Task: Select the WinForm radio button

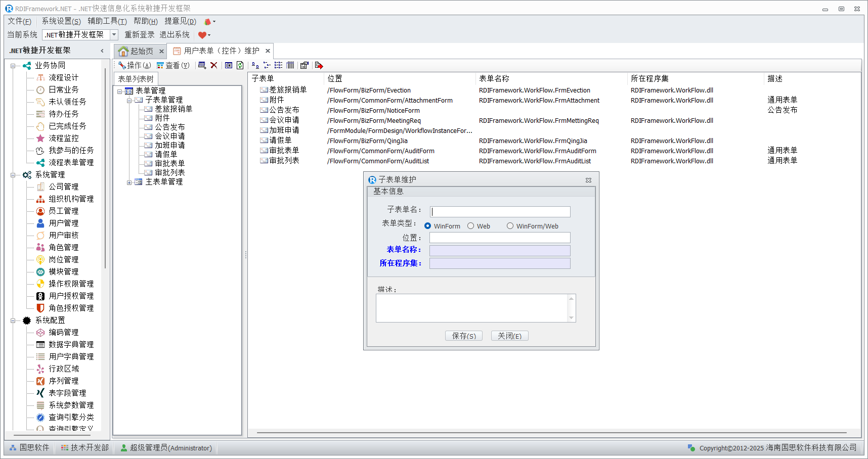Action: pyautogui.click(x=428, y=226)
